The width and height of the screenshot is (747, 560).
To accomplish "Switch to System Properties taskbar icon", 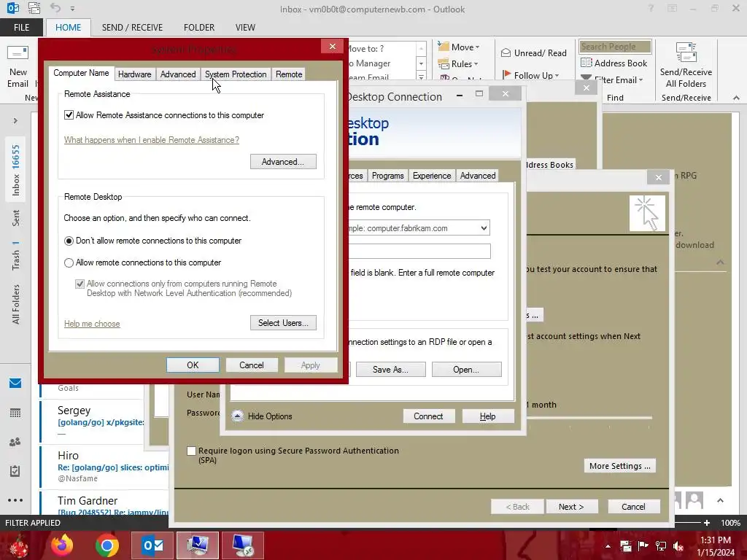I will click(x=197, y=545).
